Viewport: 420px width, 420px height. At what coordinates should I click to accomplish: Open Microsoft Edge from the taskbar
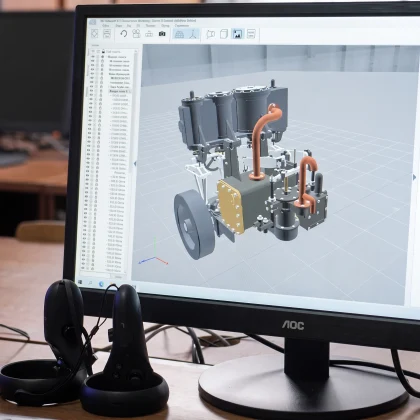[101, 284]
